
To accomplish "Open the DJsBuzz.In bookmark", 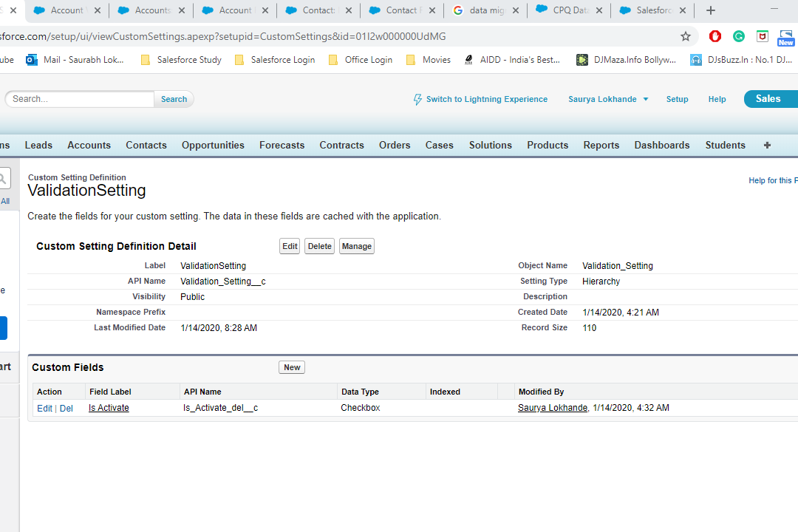I will [x=741, y=60].
